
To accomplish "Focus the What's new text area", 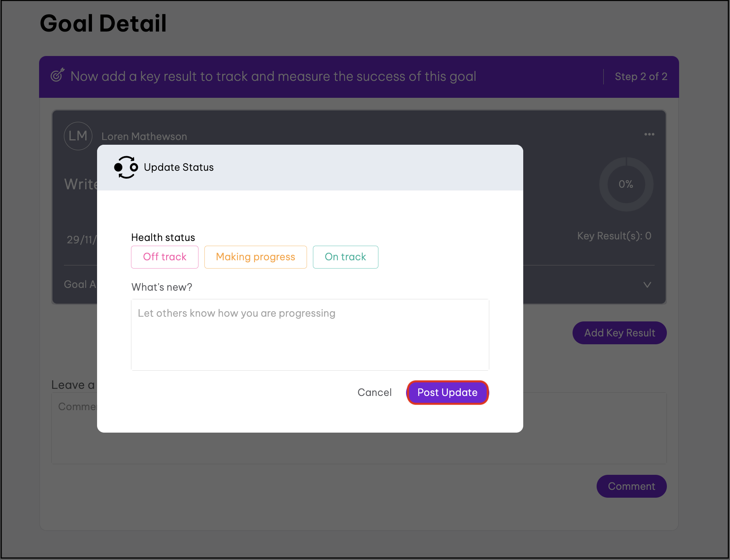I will click(310, 335).
